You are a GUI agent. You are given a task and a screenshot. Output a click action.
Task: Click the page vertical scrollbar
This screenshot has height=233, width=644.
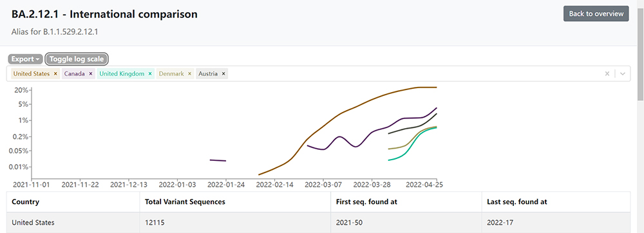(640, 116)
